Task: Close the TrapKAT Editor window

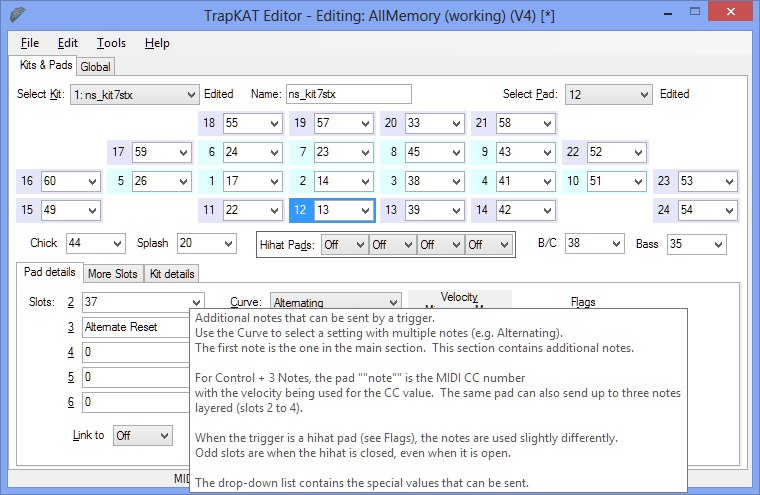Action: click(730, 12)
